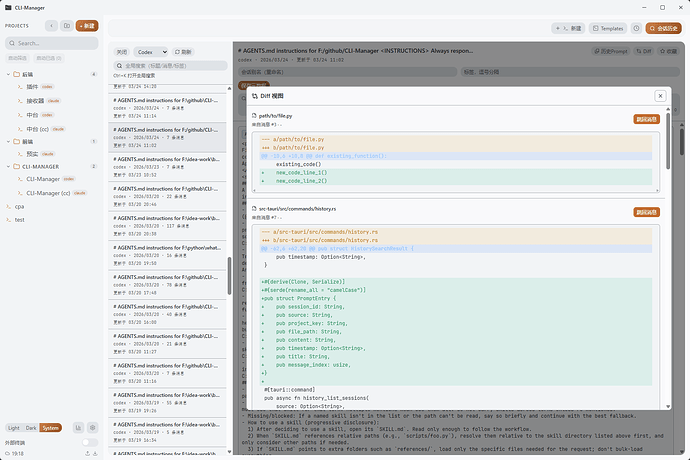Click the session list scrollbar up arrow
The width and height of the screenshot is (690, 460).
pos(229,88)
